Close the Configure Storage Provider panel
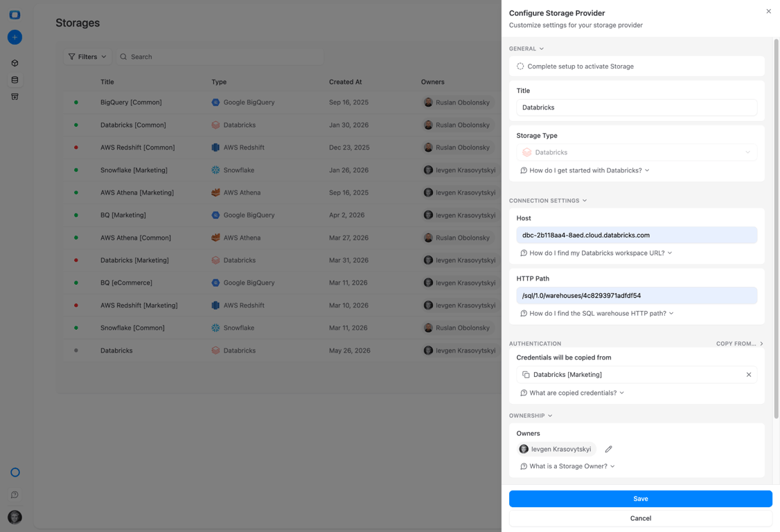 768,12
